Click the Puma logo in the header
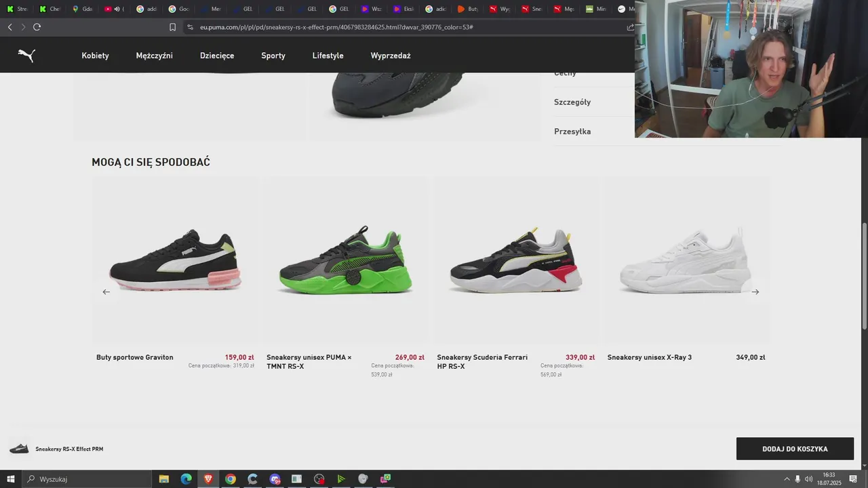Image resolution: width=868 pixels, height=488 pixels. (26, 56)
